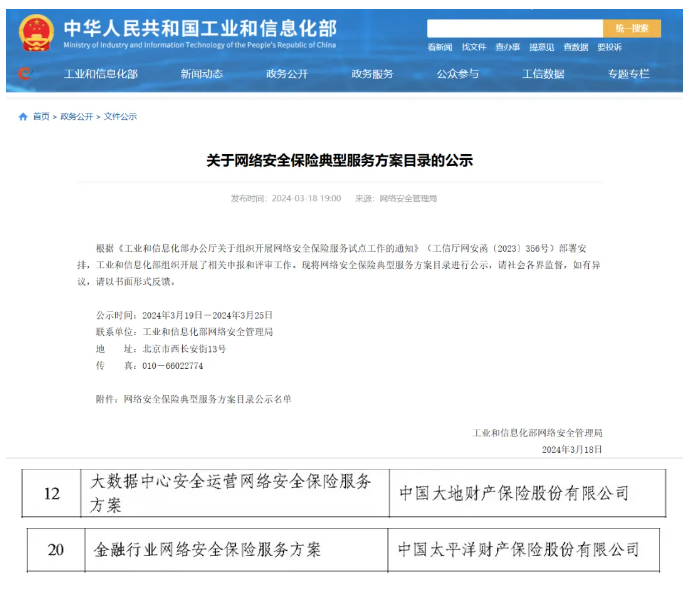Click the signature 工业和信息化部网络安全管理局
Screen dimensions: 687x590
click(x=538, y=433)
